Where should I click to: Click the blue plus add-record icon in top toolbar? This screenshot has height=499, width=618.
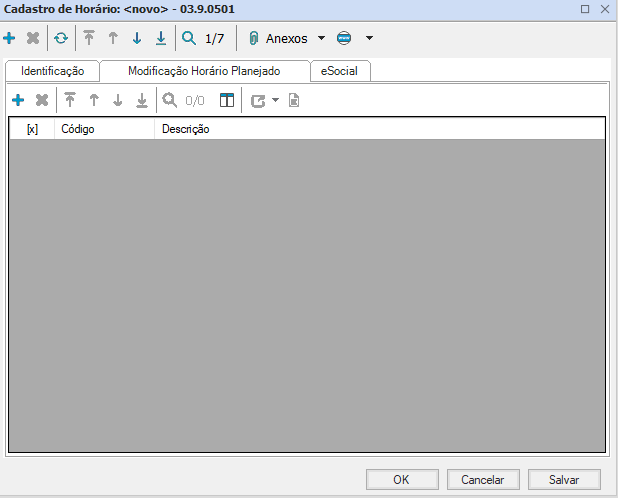10,39
